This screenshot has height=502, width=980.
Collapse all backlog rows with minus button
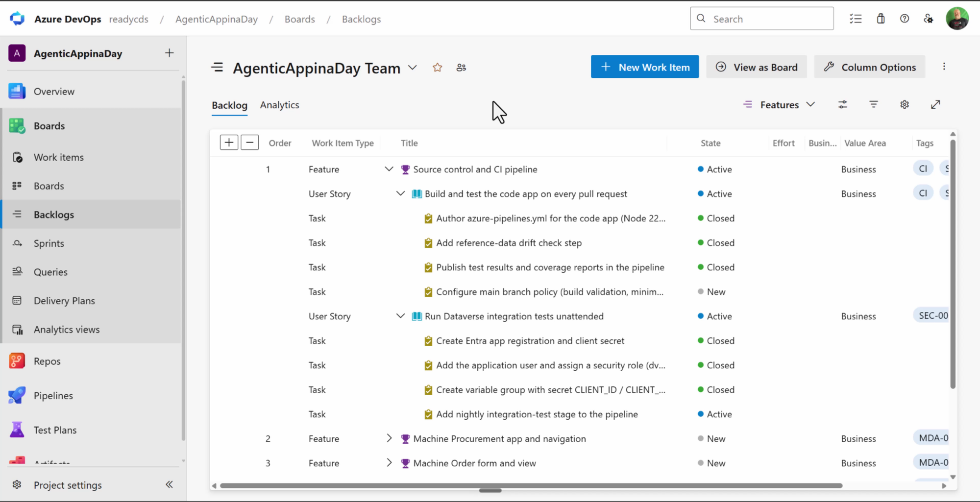click(250, 143)
